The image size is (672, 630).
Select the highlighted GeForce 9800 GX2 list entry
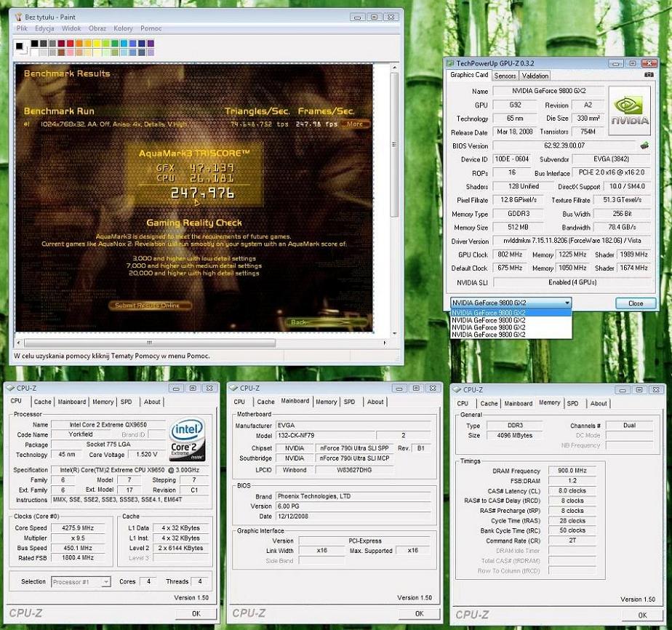click(511, 312)
